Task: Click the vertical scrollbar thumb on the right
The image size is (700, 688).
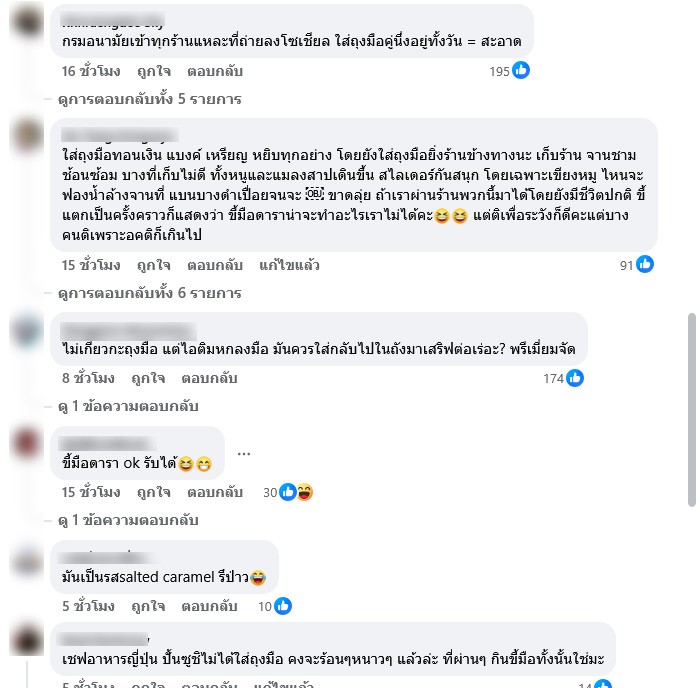Action: pos(692,410)
